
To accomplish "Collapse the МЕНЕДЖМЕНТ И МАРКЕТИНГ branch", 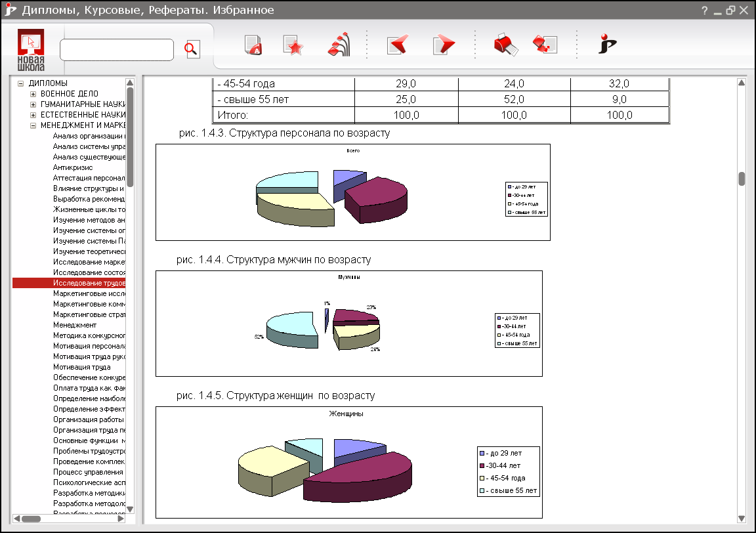I will tap(33, 125).
